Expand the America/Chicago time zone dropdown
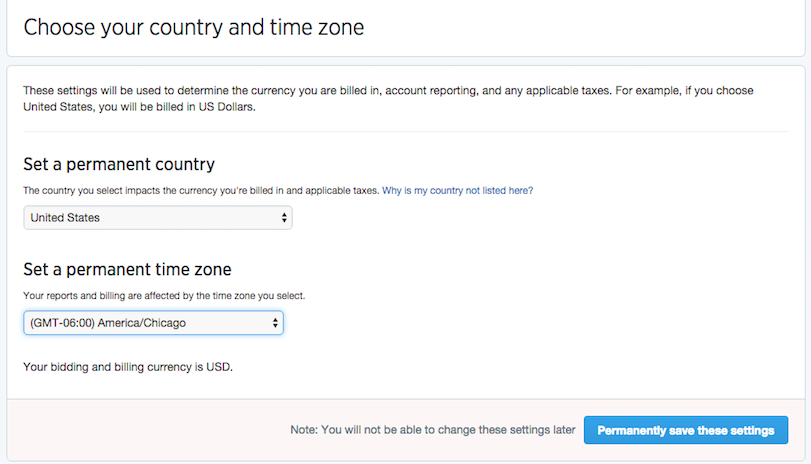Image resolution: width=811 pixels, height=464 pixels. tap(153, 323)
